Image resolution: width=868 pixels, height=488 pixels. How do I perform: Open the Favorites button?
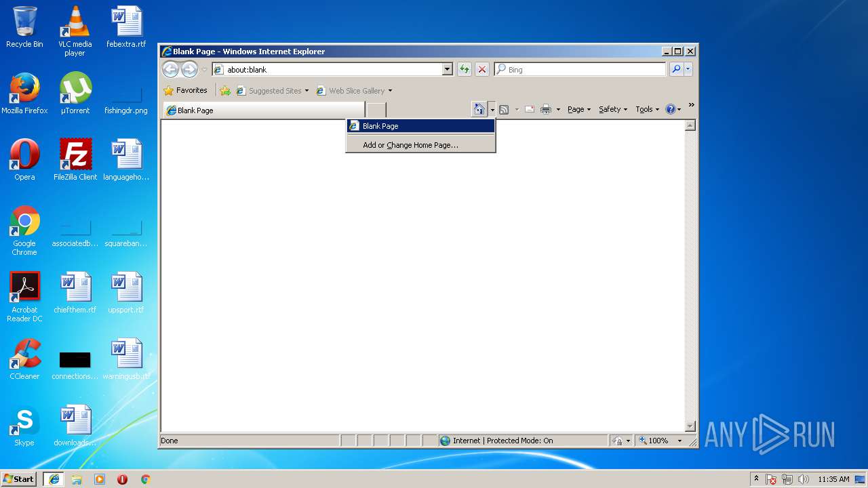coord(185,90)
